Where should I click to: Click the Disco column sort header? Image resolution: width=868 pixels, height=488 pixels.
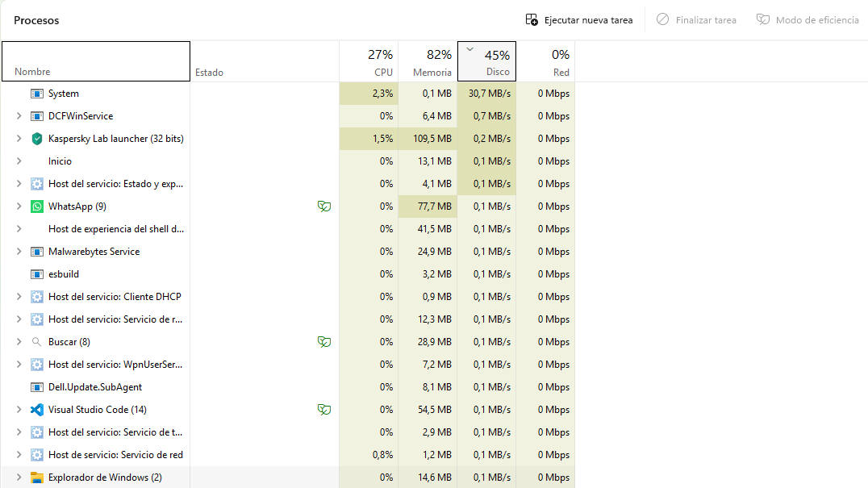point(486,61)
